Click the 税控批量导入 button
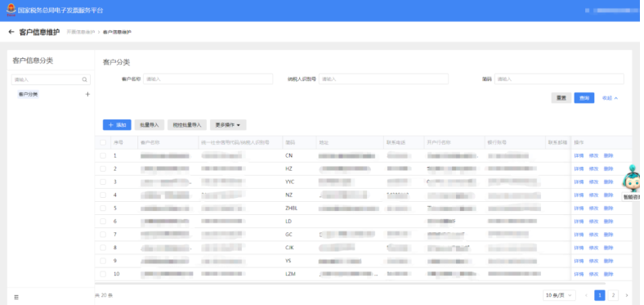Viewport: 644px width, 305px height. (187, 125)
